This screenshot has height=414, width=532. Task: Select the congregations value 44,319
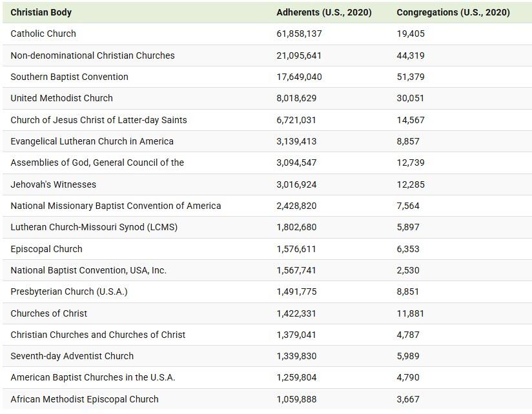tap(411, 55)
